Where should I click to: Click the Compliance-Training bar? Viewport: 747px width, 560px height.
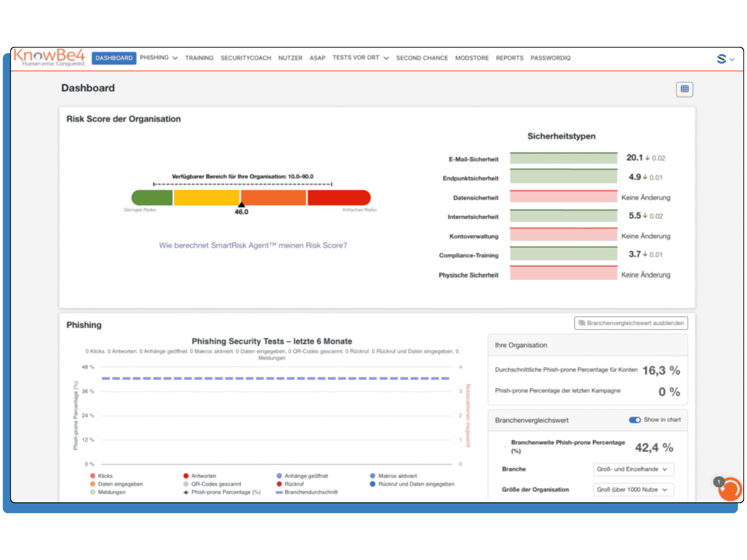click(564, 253)
